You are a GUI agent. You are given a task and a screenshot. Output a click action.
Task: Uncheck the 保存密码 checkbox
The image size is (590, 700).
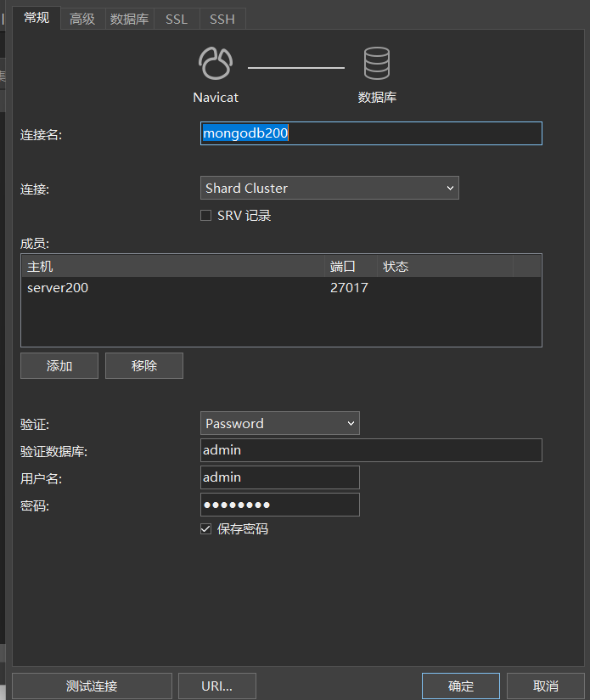[x=205, y=529]
